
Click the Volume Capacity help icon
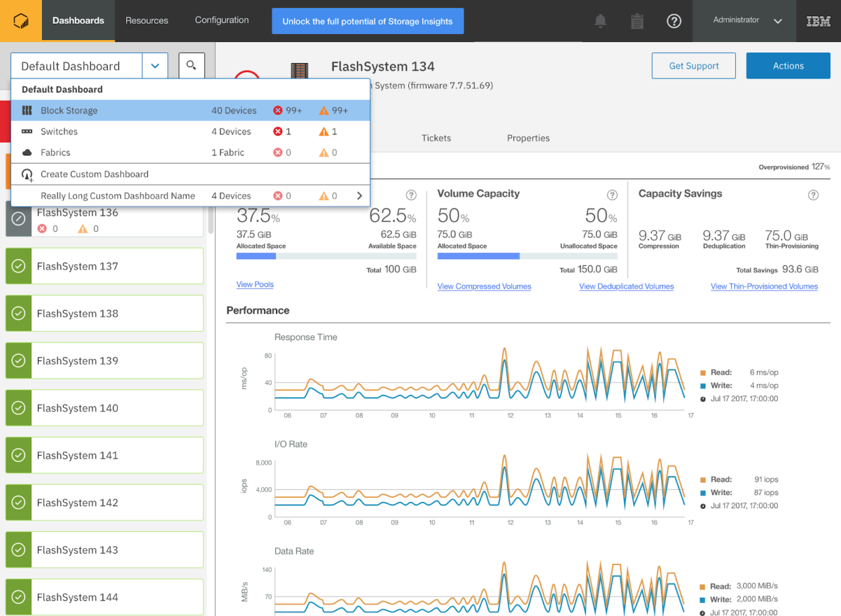pos(612,193)
